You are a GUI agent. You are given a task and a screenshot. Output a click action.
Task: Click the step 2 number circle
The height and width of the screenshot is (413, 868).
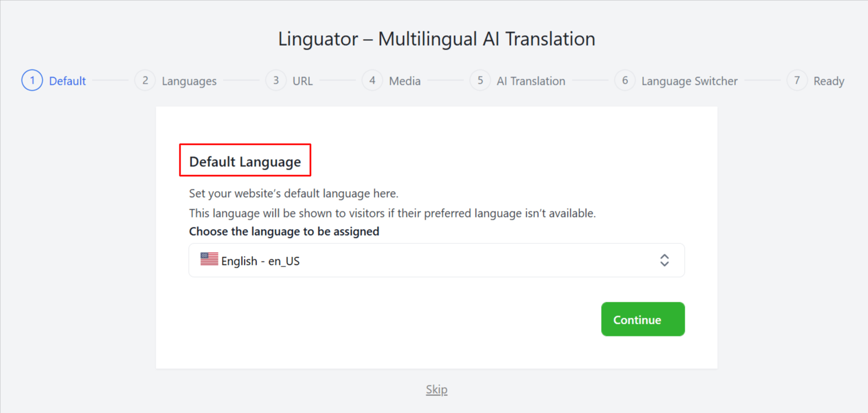coord(145,80)
